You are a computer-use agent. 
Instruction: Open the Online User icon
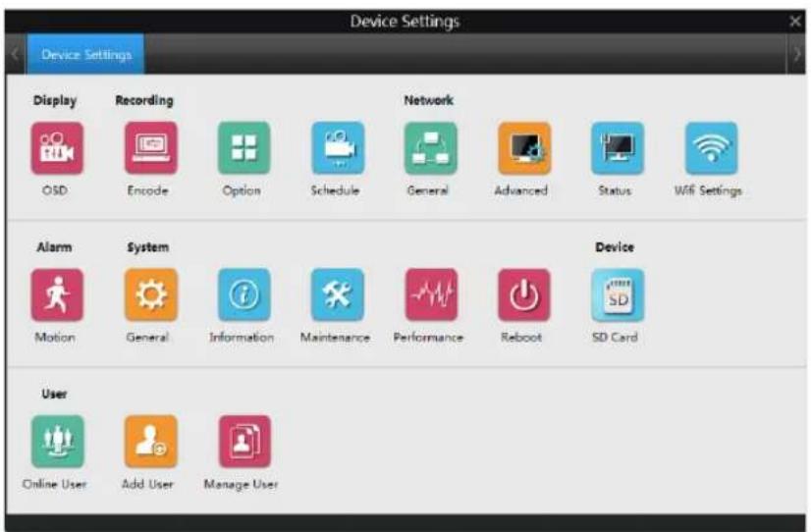57,441
